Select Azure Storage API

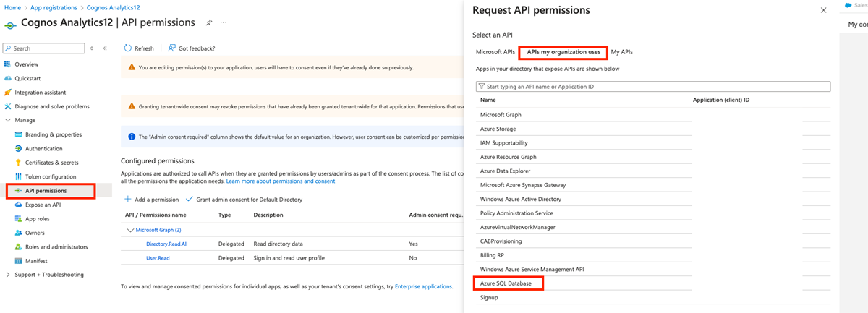click(x=498, y=129)
